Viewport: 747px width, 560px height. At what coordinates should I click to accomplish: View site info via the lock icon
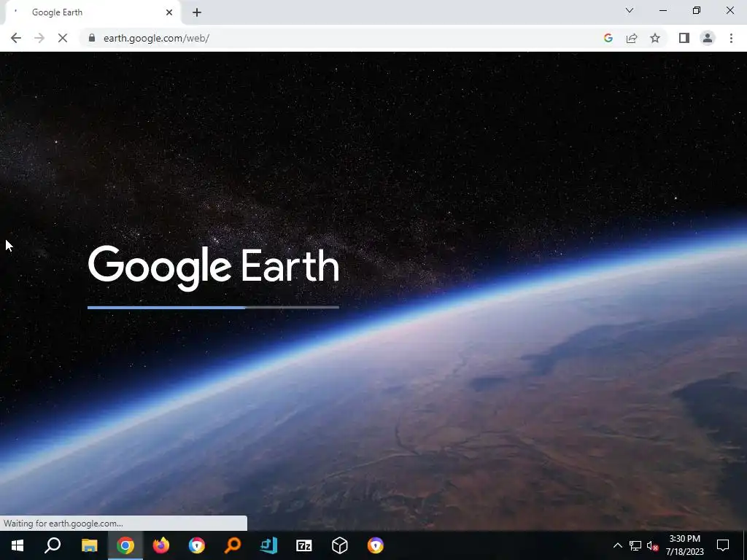pos(92,38)
